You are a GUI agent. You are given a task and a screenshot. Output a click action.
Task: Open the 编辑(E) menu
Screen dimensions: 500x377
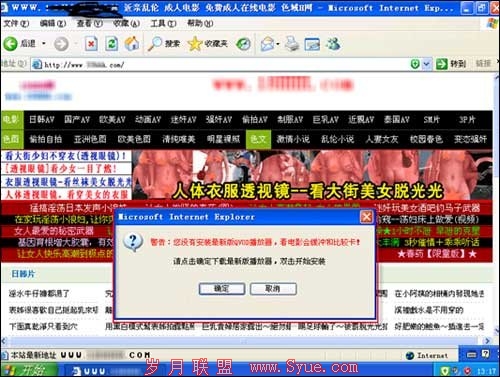[53, 23]
